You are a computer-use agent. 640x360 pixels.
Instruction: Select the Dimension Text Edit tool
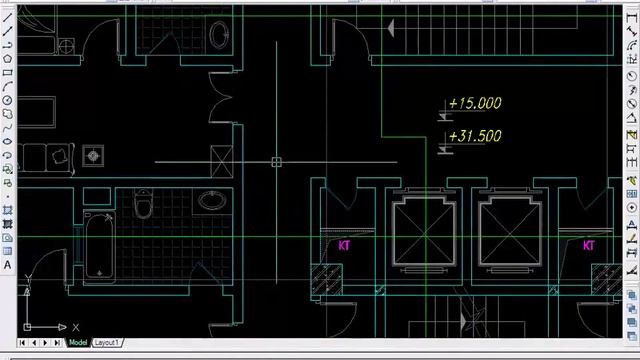point(632,238)
